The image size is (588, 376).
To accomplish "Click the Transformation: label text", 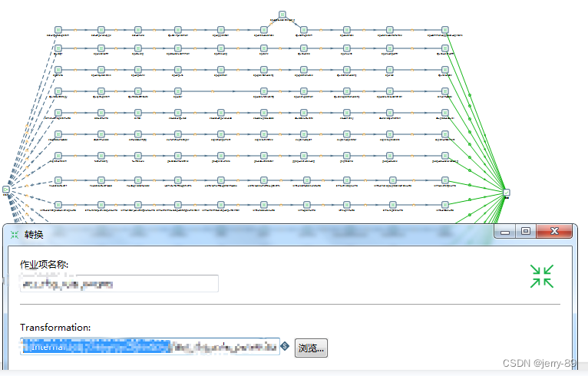I will [x=55, y=327].
